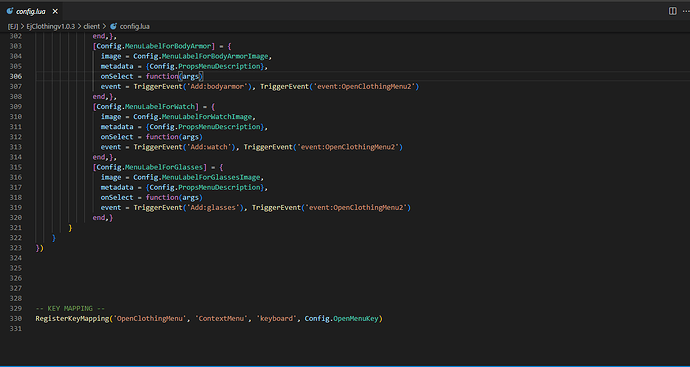
Task: Click the end,} text on line 320
Action: click(103, 217)
